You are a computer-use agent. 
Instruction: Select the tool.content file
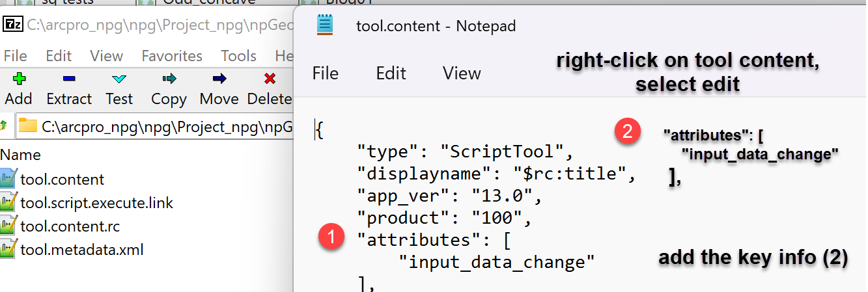pyautogui.click(x=62, y=179)
